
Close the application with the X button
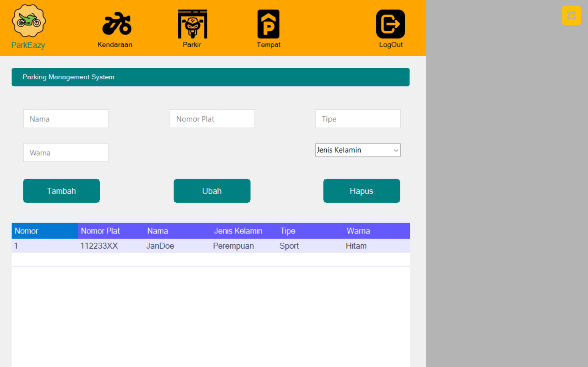[x=571, y=15]
